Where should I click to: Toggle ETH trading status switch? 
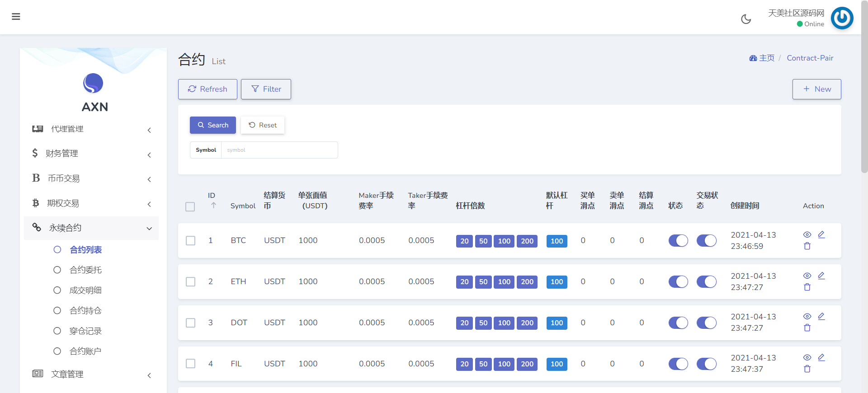[x=706, y=282]
